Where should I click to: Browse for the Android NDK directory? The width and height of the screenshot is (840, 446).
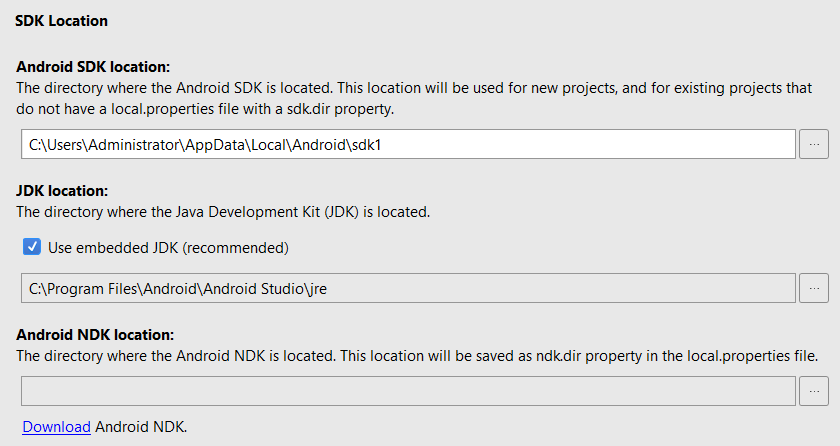pos(814,391)
